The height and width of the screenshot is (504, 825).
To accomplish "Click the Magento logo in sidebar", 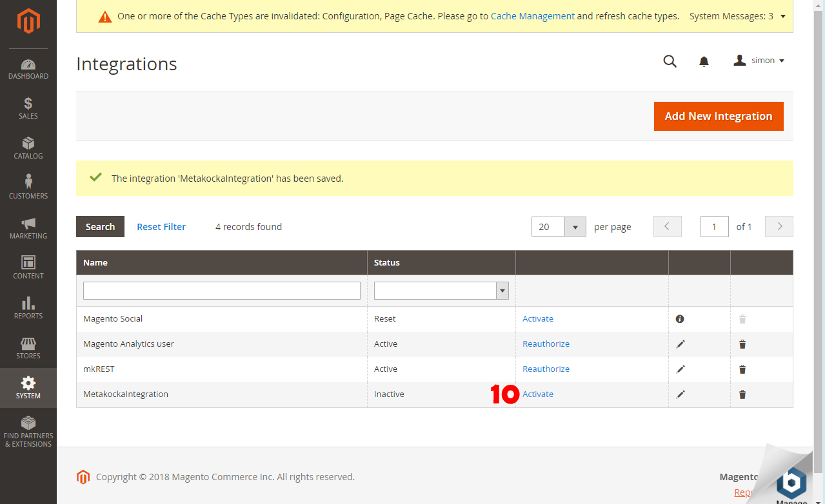I will coord(28,22).
